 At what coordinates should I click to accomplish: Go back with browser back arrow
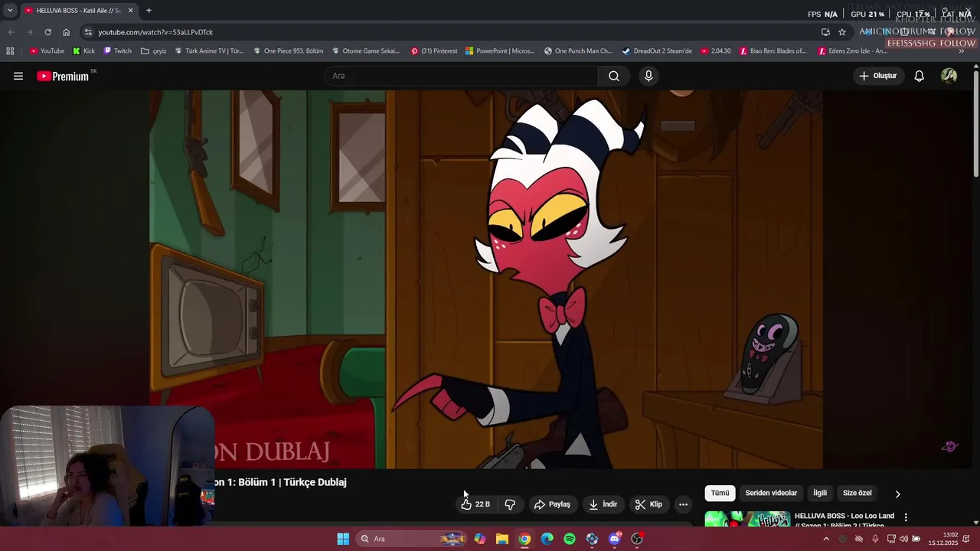(11, 32)
